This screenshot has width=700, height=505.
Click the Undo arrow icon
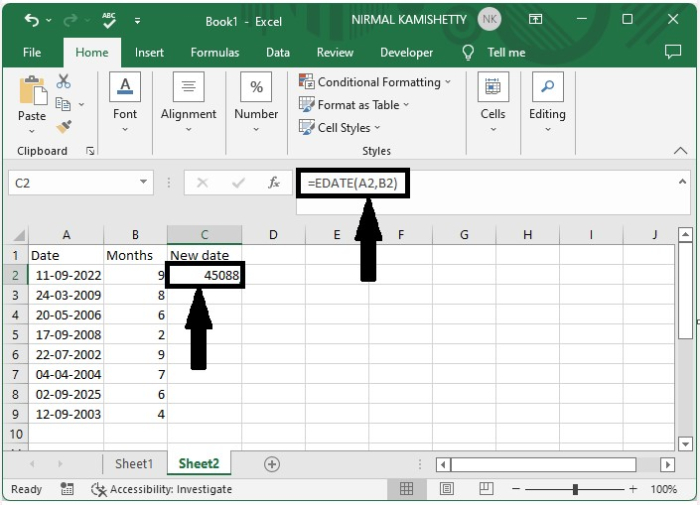tap(32, 20)
